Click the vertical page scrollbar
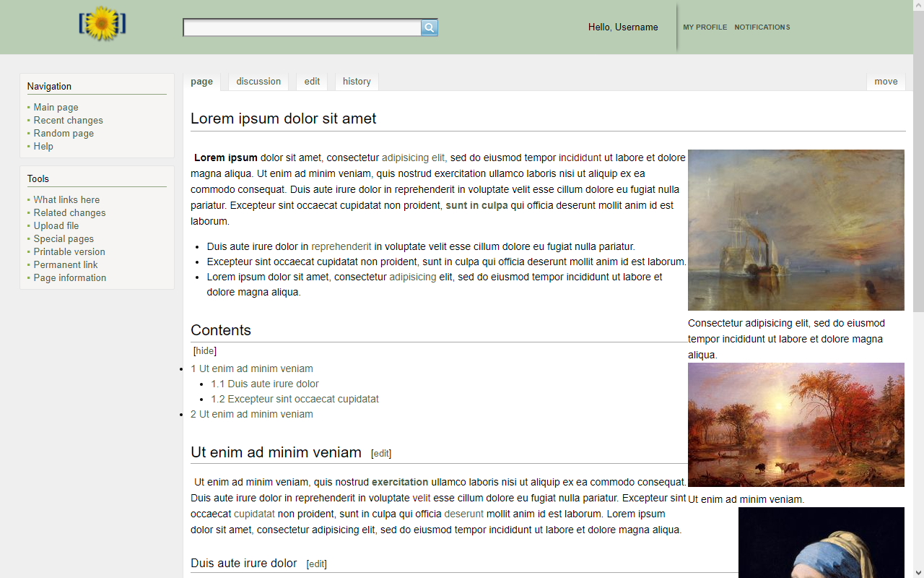Image resolution: width=924 pixels, height=578 pixels. [918, 181]
